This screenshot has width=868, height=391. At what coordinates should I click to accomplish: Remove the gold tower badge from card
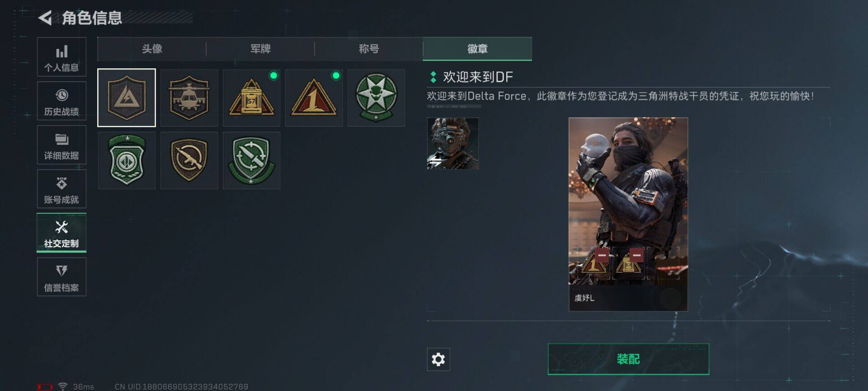(637, 255)
